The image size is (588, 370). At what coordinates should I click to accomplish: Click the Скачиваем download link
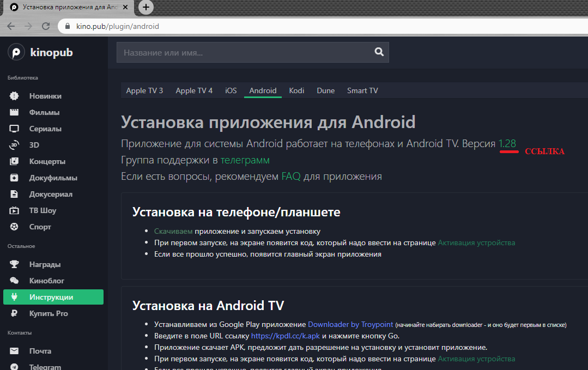pos(173,231)
